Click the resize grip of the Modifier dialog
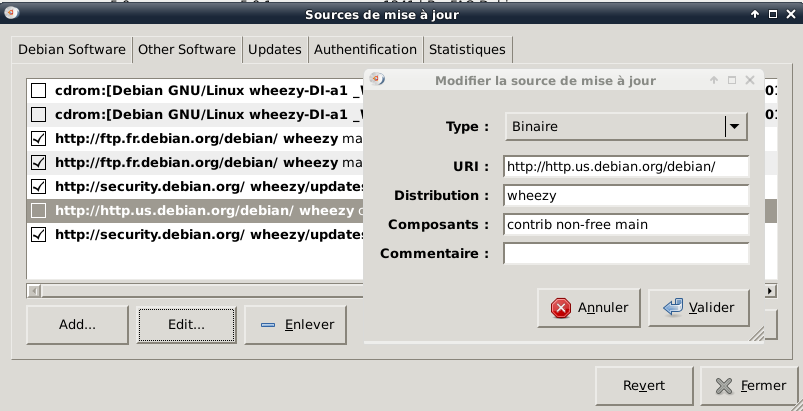 pos(756,334)
